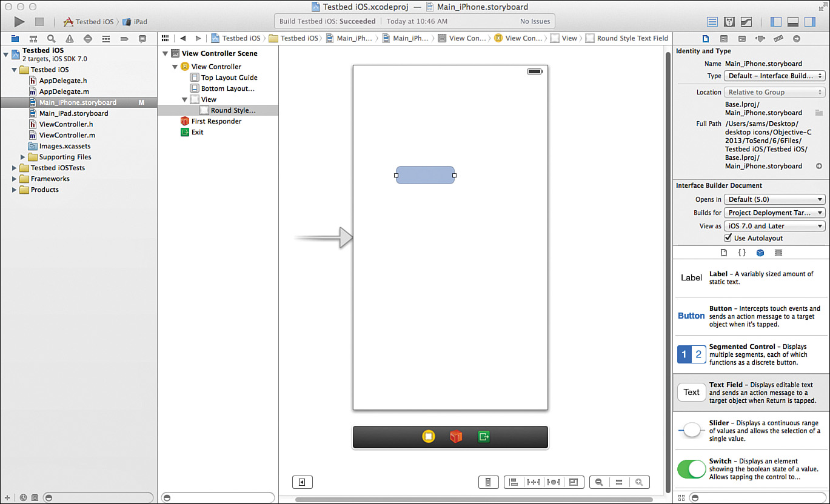Screen dimensions: 830x504
Task: Switch to the Standard editor
Action: (713, 22)
